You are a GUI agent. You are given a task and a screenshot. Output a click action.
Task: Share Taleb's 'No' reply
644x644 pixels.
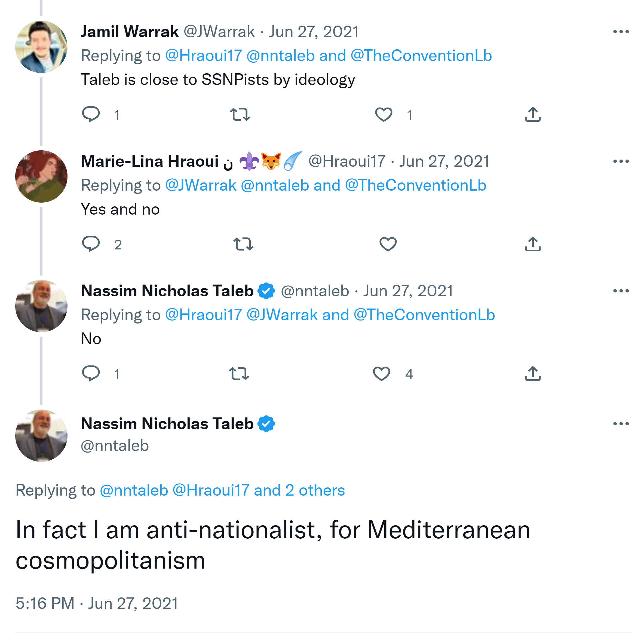(x=533, y=374)
